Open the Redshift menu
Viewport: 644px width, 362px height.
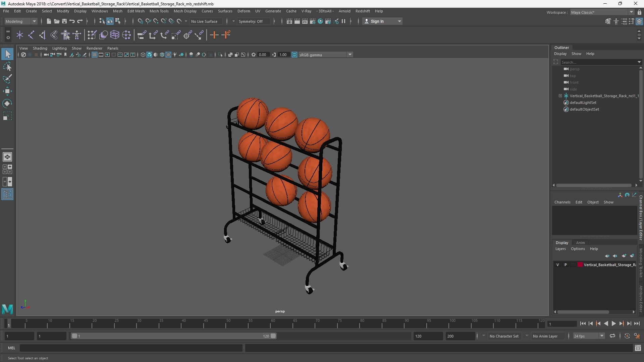pos(363,11)
